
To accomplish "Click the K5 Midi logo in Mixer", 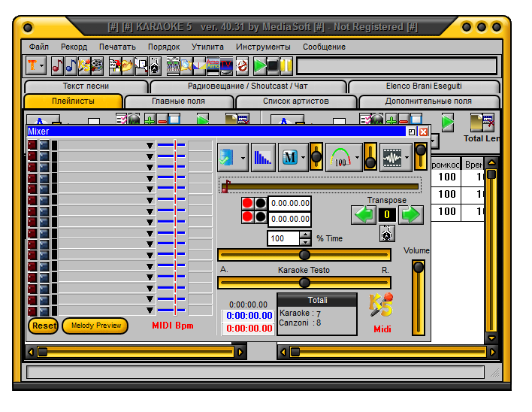I will [x=381, y=304].
